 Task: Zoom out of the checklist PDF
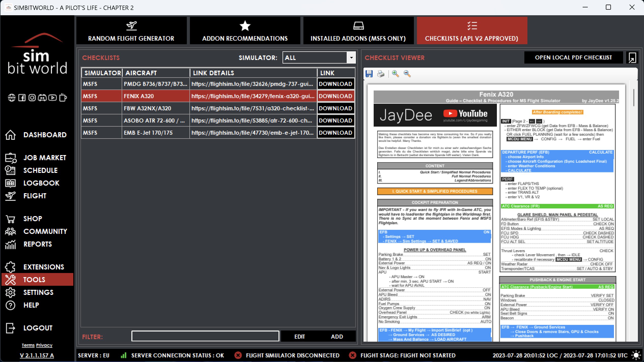click(407, 74)
